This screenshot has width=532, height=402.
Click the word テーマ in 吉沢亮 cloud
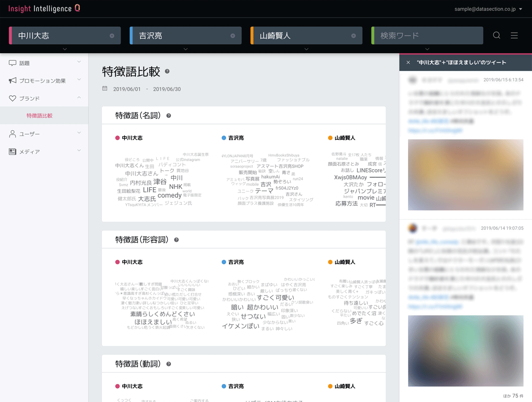click(x=264, y=191)
